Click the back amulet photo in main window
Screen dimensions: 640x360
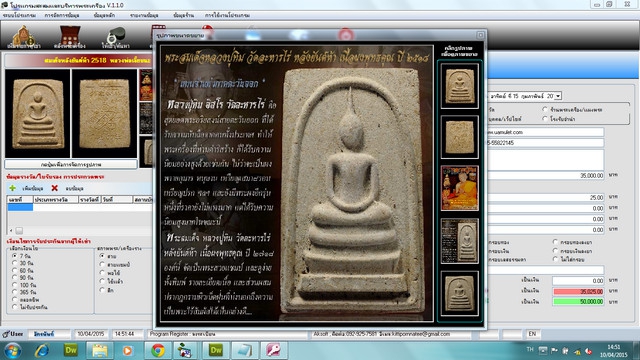(104, 113)
